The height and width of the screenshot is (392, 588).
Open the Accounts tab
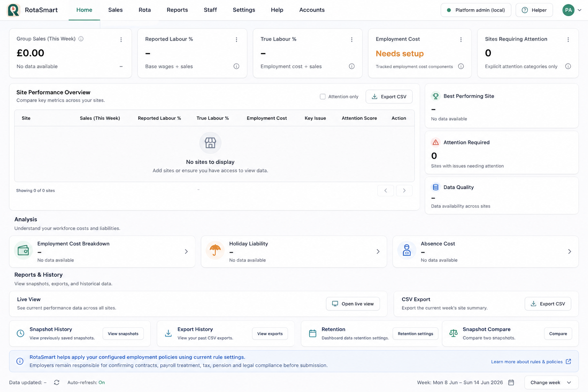[x=312, y=10]
